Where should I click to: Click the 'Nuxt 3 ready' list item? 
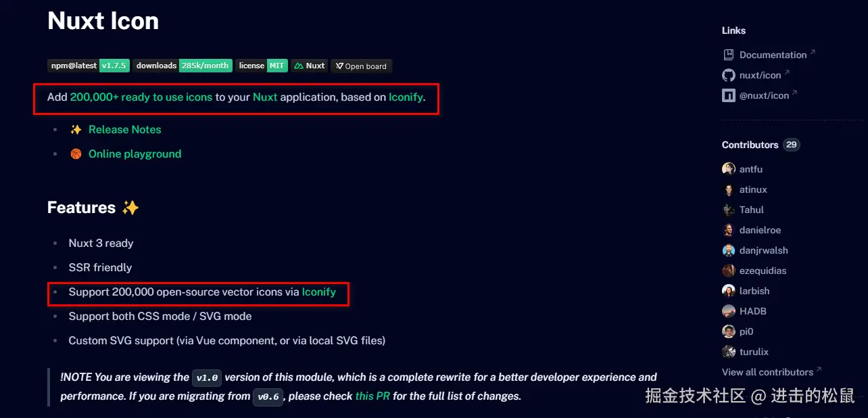(101, 243)
